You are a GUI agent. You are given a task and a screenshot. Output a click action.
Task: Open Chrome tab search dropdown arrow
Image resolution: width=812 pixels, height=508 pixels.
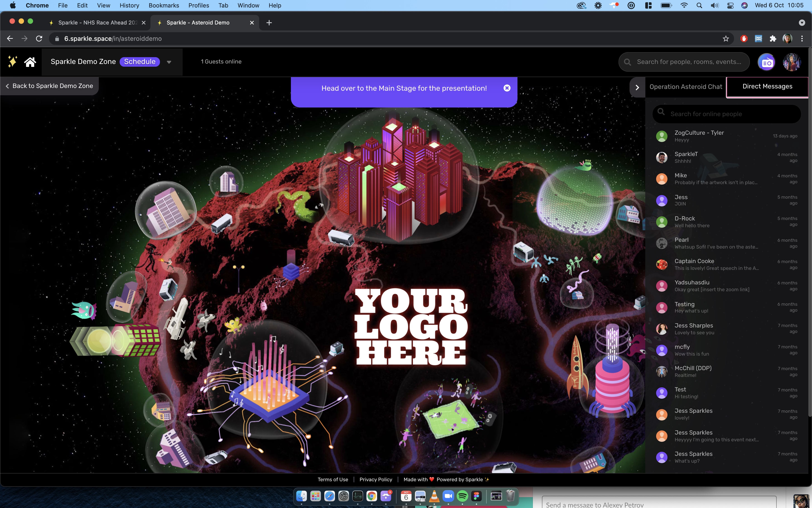click(x=802, y=22)
